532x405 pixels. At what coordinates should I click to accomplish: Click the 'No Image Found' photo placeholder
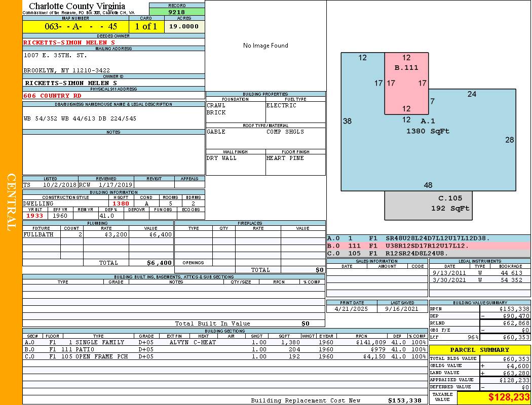point(265,46)
